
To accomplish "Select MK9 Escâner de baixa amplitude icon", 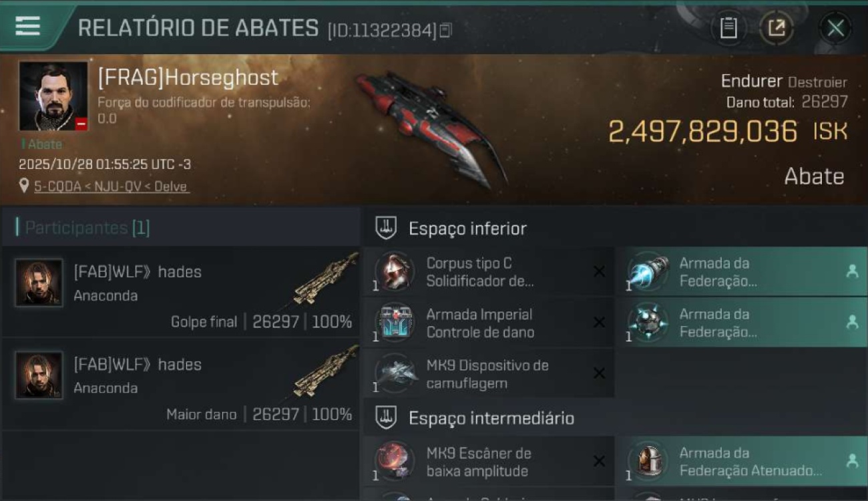I will coord(394,462).
